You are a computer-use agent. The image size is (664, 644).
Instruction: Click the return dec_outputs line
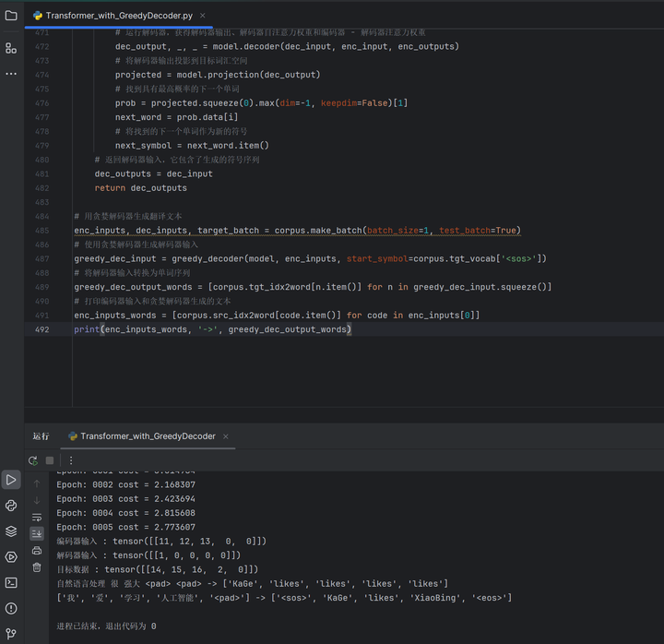pyautogui.click(x=140, y=188)
